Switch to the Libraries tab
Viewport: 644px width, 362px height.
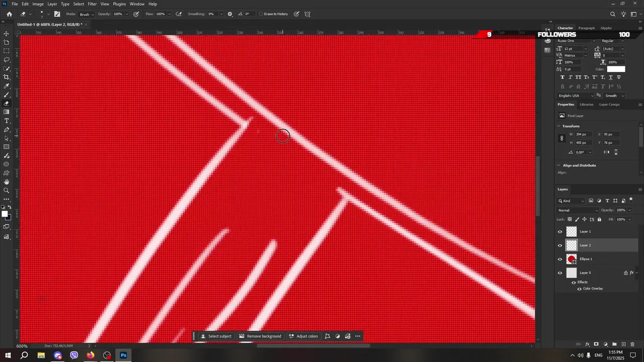[x=587, y=105]
